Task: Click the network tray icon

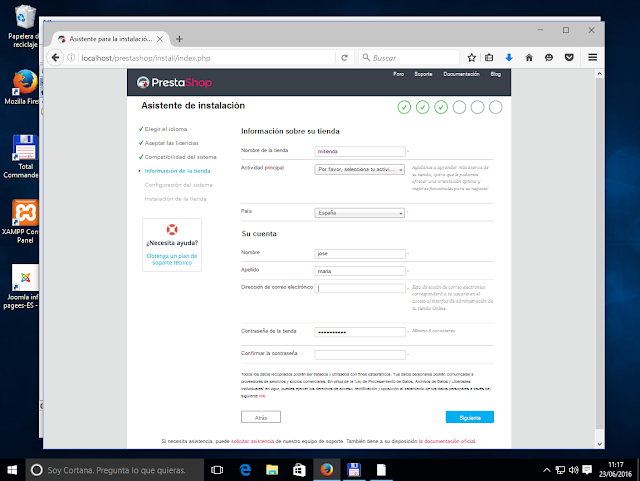Action: [560, 470]
